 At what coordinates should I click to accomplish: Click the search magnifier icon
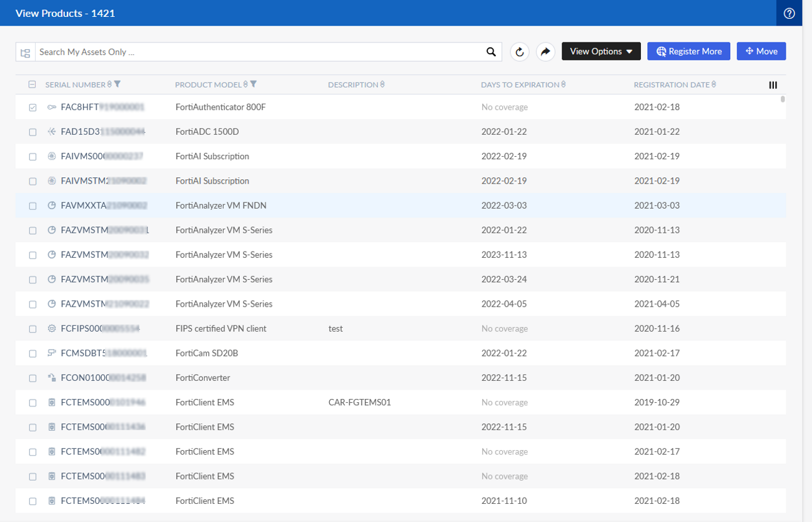click(x=491, y=52)
